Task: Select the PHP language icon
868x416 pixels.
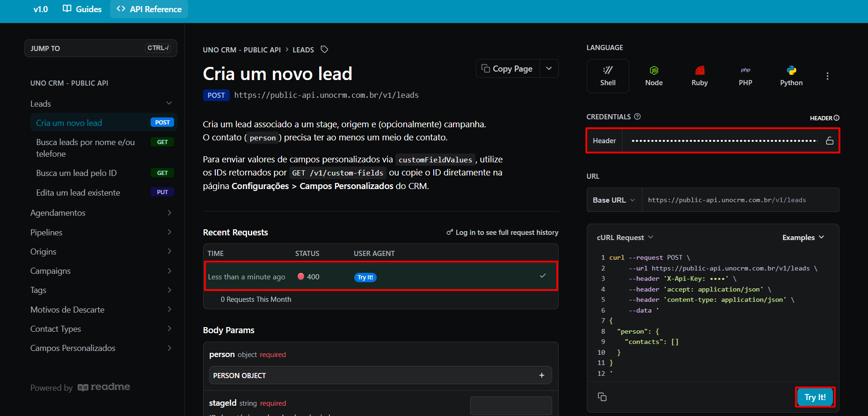Action: [745, 76]
